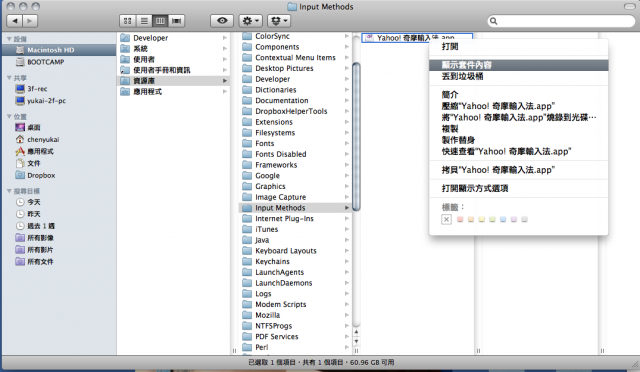Apply the gray label color
The image size is (640, 372).
coord(524,219)
